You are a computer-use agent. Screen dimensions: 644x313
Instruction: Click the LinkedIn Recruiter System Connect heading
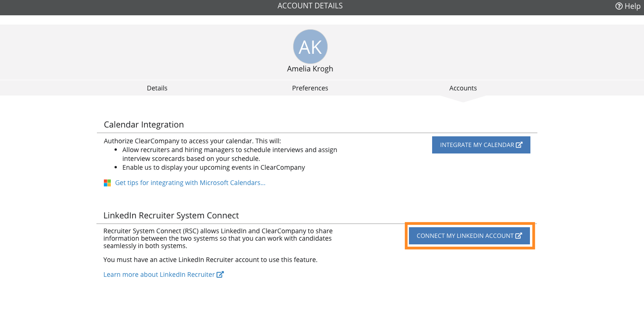[x=171, y=216]
